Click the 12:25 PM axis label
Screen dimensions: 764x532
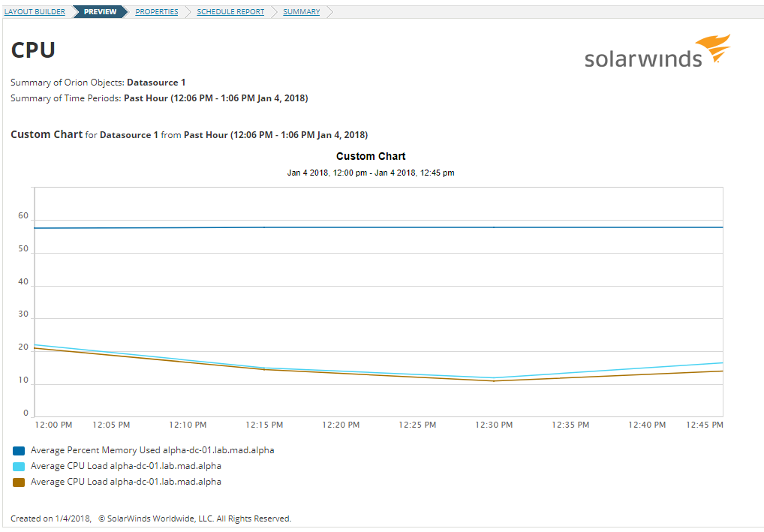(417, 425)
